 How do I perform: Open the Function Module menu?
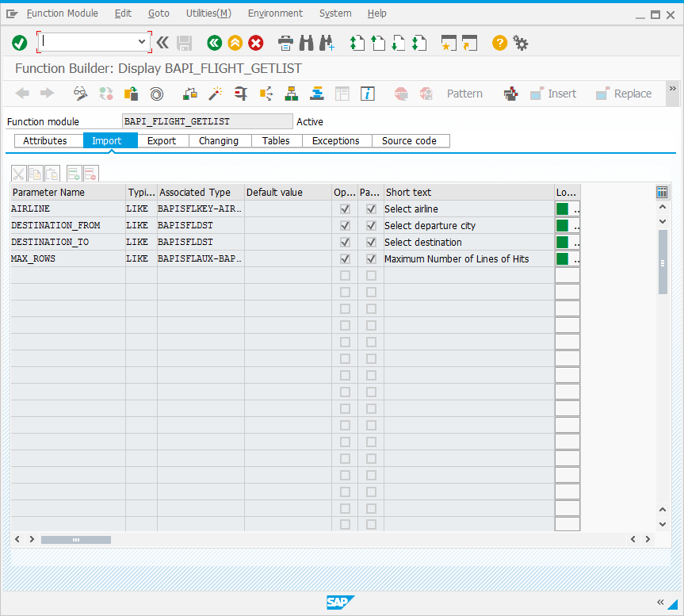(x=63, y=13)
